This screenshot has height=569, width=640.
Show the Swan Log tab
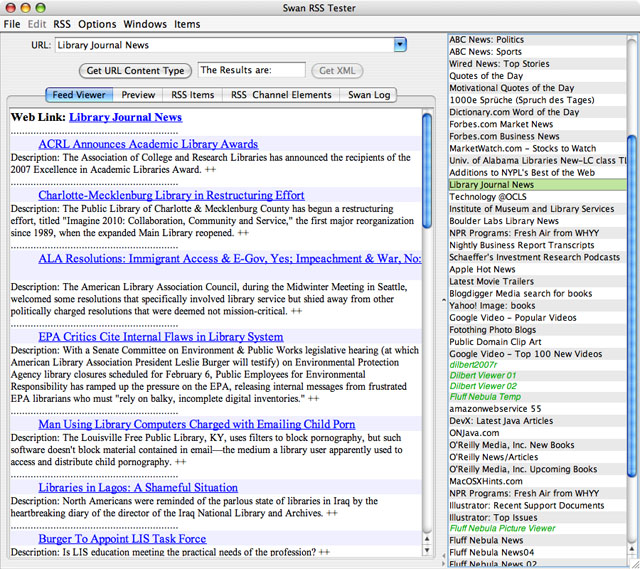click(369, 95)
